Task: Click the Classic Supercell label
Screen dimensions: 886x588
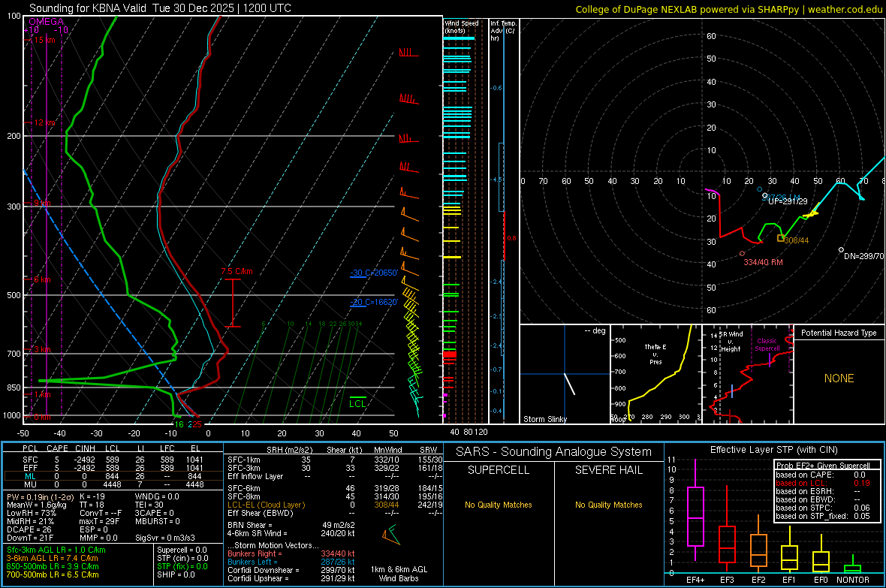Action: click(x=767, y=345)
